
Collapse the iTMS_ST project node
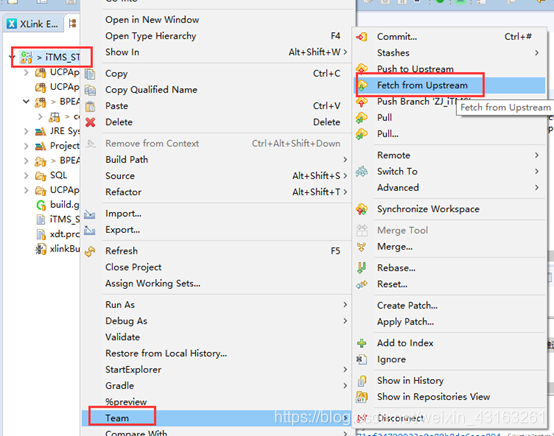pos(12,57)
